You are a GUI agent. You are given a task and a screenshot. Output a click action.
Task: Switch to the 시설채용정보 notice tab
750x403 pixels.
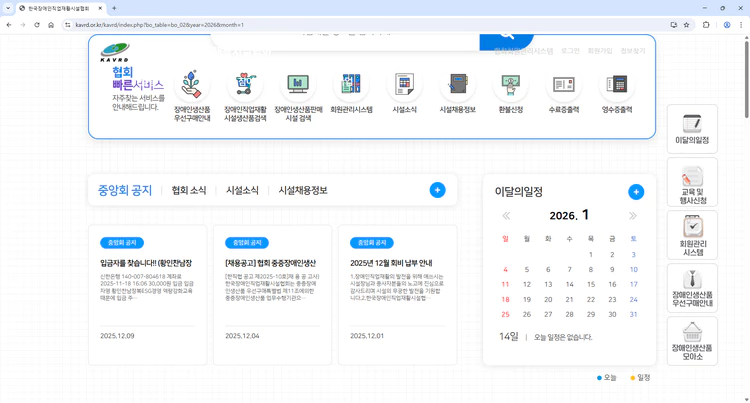pos(302,190)
